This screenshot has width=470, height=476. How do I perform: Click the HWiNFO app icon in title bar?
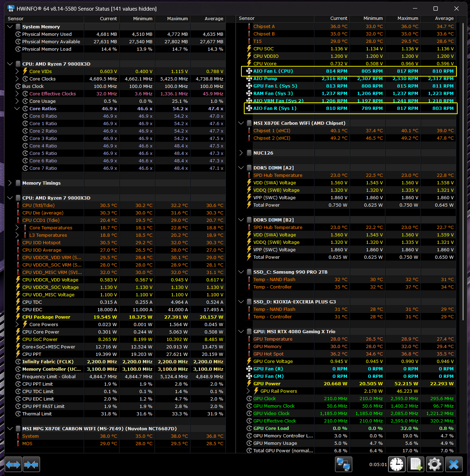[x=11, y=9]
